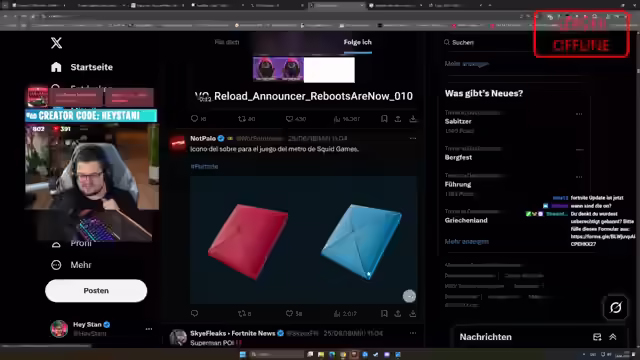Image resolution: width=640 pixels, height=360 pixels.
Task: Open SkyeFleaks Fortnite News profile link
Action: pos(233,333)
